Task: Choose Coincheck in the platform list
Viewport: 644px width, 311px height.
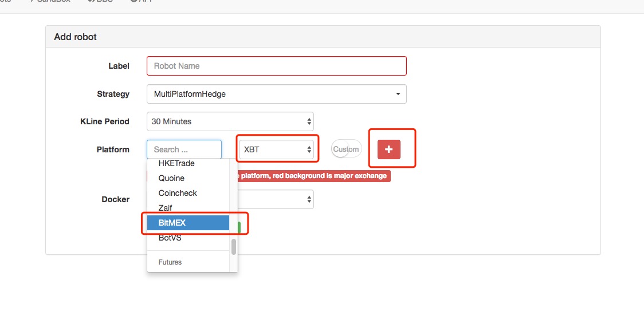Action: [x=188, y=193]
